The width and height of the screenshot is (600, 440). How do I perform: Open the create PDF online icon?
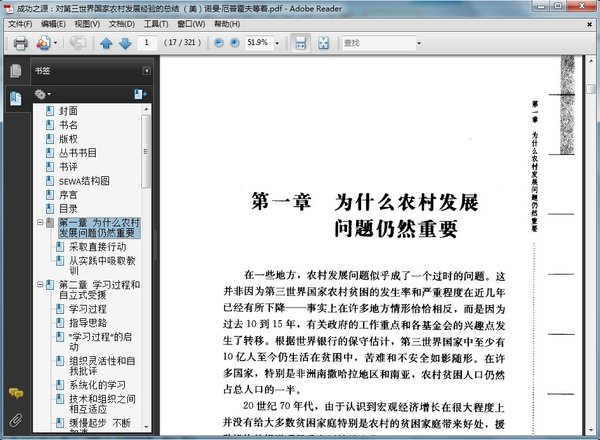pyautogui.click(x=43, y=43)
